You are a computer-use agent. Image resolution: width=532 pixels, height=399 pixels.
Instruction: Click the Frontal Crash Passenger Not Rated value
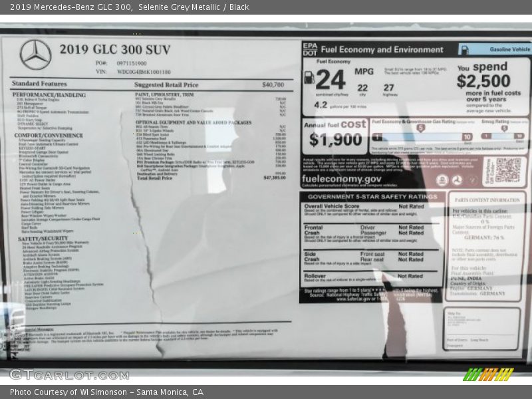pos(411,233)
